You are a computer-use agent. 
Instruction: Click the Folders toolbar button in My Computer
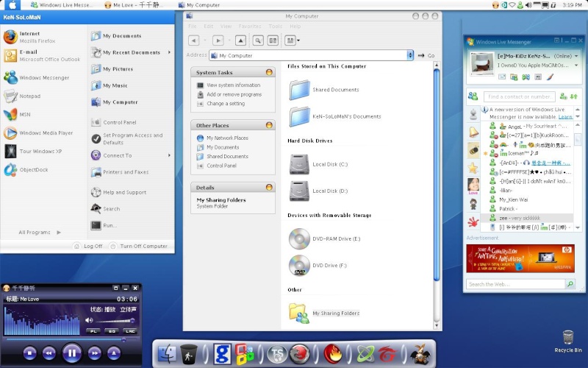[273, 40]
